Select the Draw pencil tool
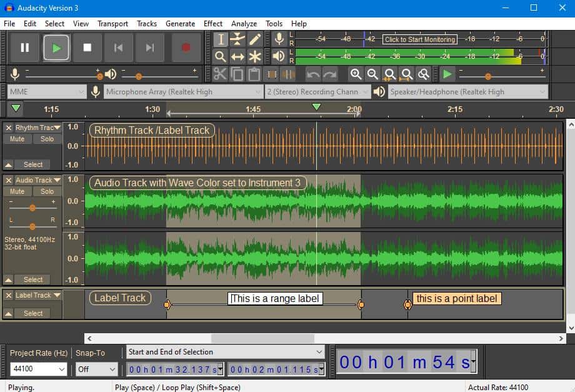This screenshot has width=575, height=392. 255,39
